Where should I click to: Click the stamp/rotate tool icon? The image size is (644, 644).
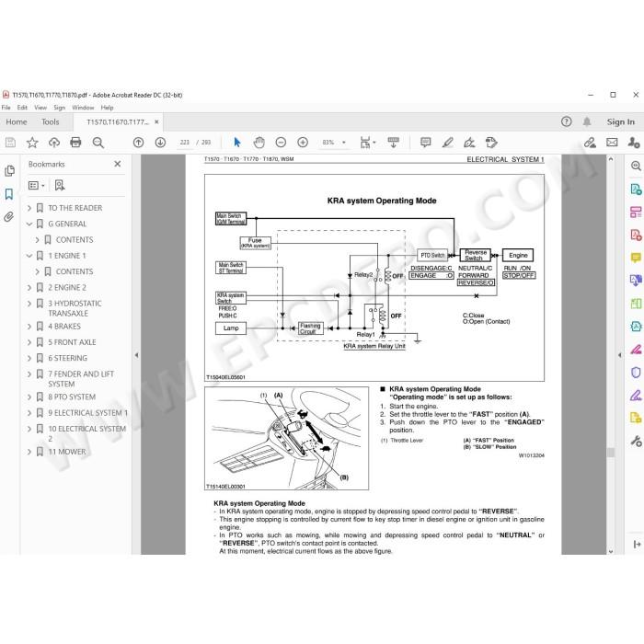(x=491, y=143)
